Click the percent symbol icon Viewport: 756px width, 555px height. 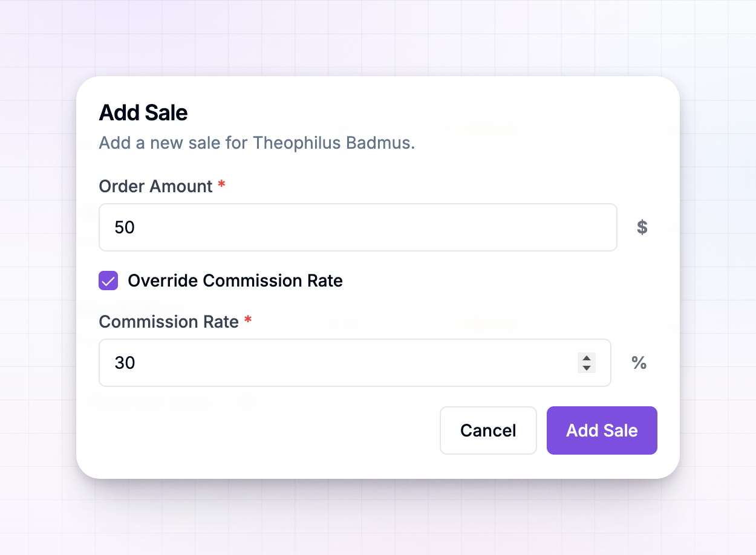click(x=639, y=363)
